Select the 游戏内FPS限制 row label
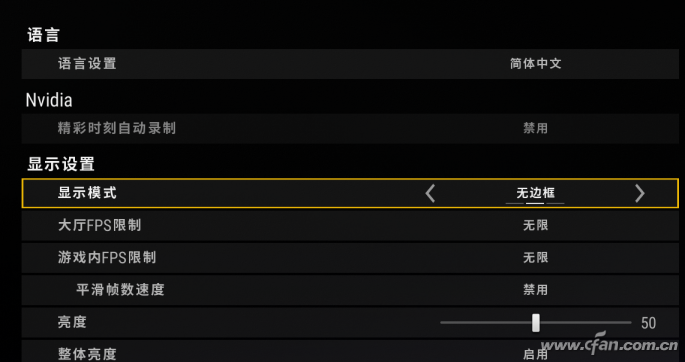685x362 pixels. tap(107, 258)
